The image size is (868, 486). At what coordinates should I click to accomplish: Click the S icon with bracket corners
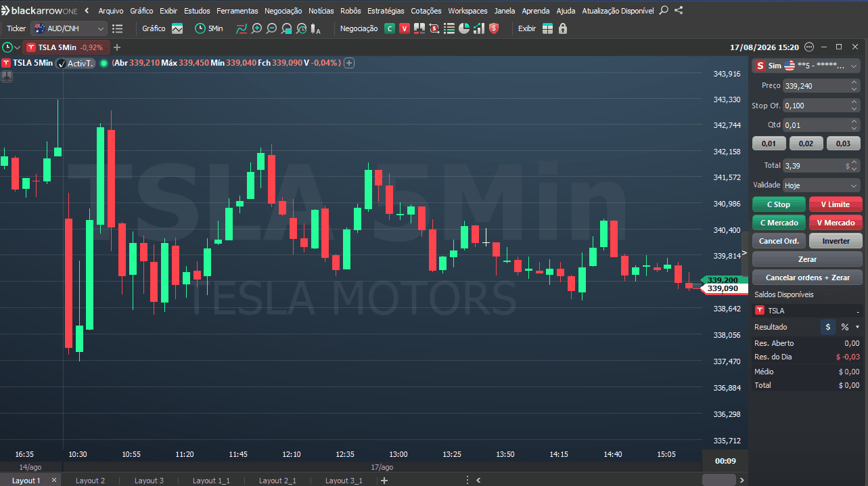[x=434, y=28]
